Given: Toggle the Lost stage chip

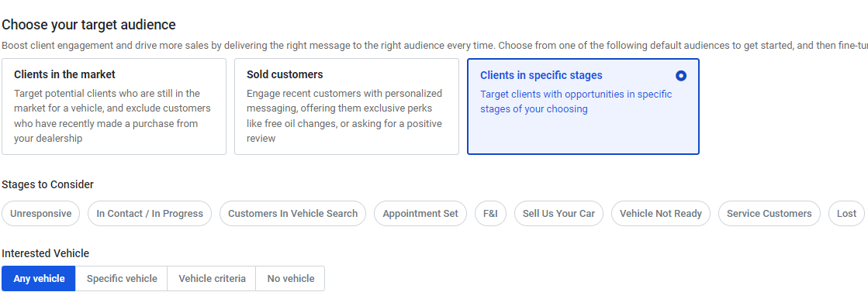Looking at the screenshot, I should (846, 213).
